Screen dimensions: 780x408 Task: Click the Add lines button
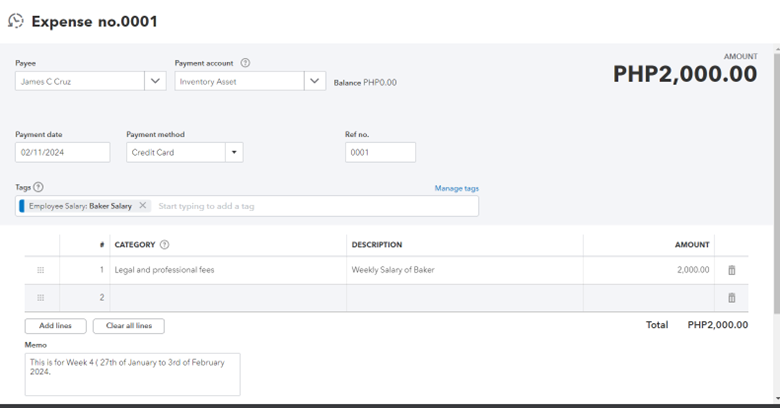[55, 326]
